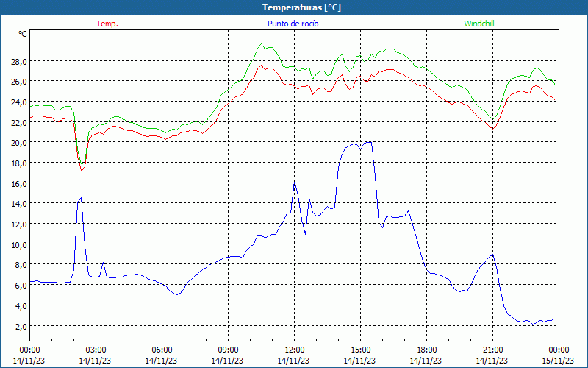The image size is (588, 368).
Task: Select the blue Punto de rocío legend label
Action: [293, 24]
